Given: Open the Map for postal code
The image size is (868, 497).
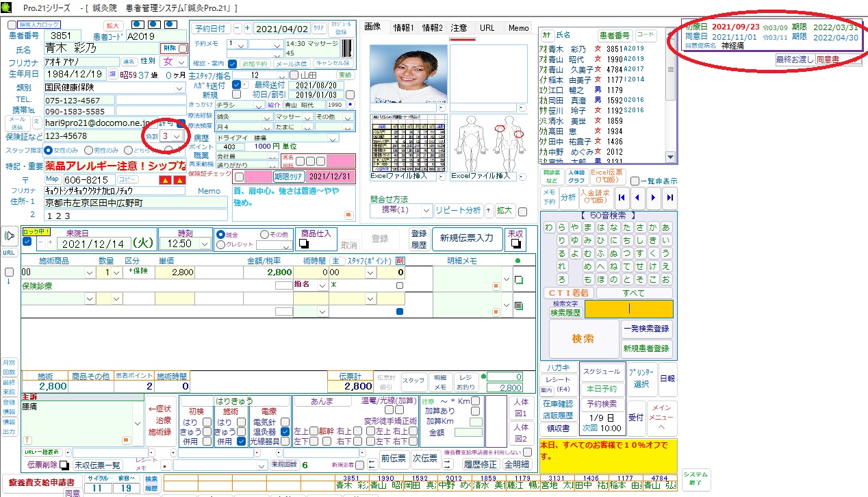Looking at the screenshot, I should [53, 179].
